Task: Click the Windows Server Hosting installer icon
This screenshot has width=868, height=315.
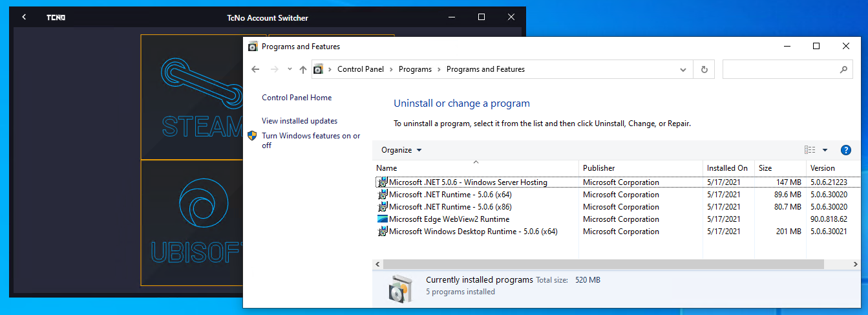Action: point(382,182)
